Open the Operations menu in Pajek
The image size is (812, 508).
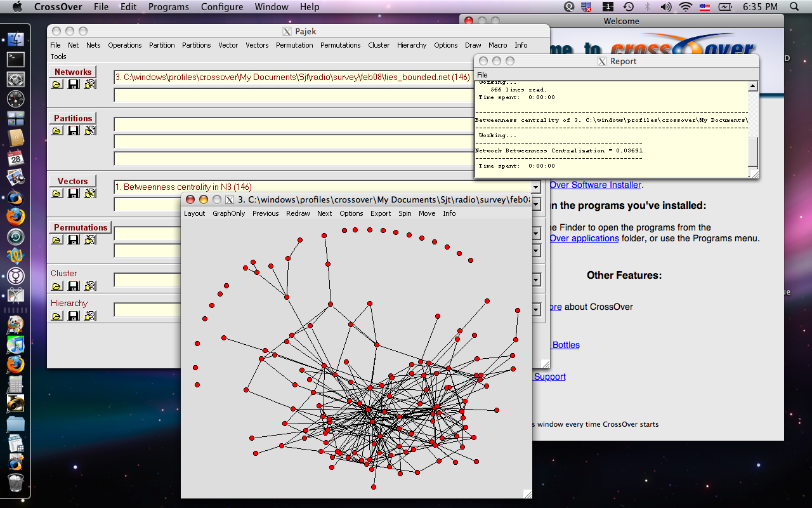[x=124, y=45]
